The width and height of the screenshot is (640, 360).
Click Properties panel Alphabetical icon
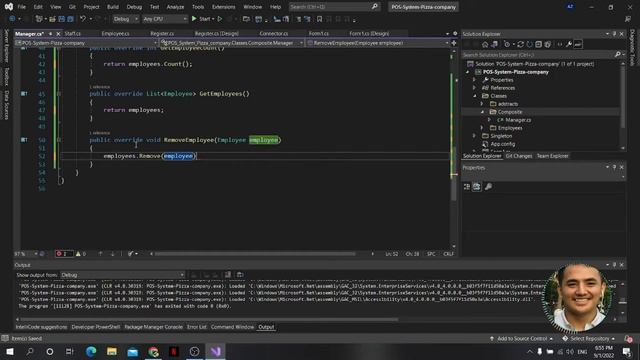pyautogui.click(x=476, y=187)
